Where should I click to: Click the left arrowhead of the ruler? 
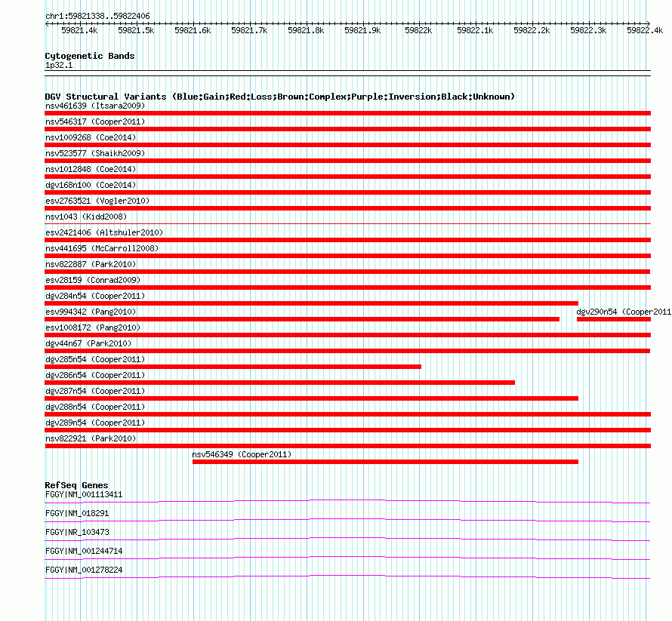pyautogui.click(x=47, y=23)
